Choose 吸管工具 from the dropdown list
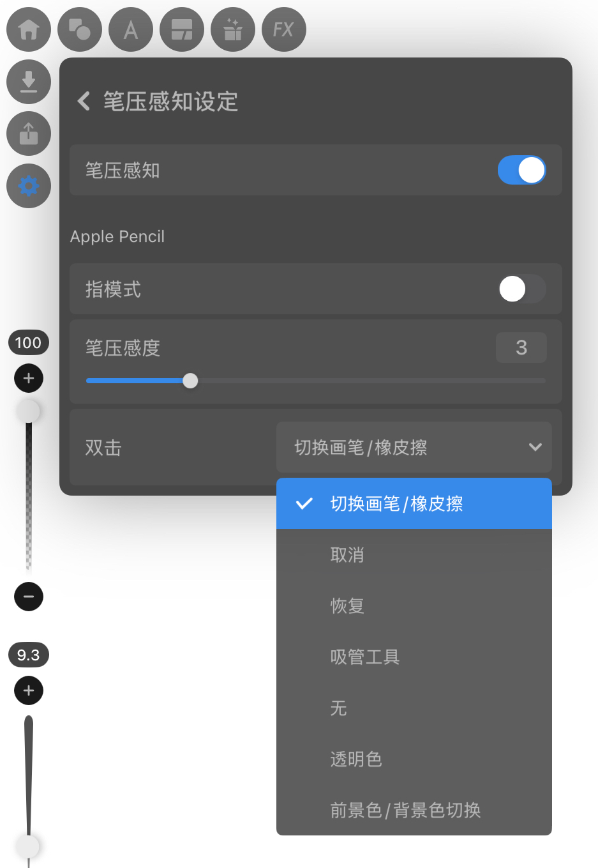The image size is (598, 868). 414,657
